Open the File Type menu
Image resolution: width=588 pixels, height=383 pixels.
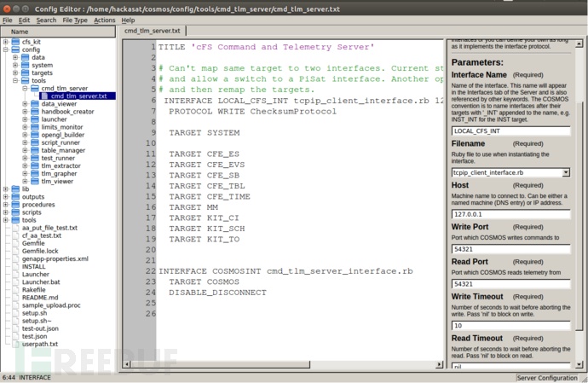tap(74, 20)
